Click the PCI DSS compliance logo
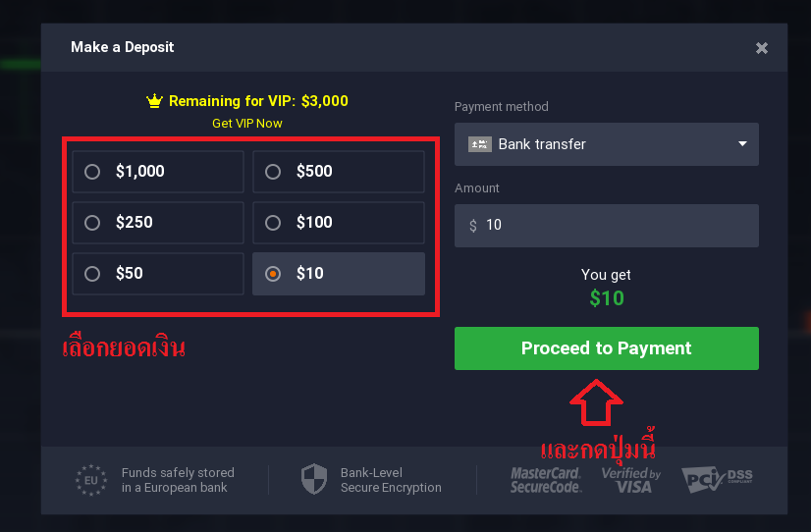 coord(717,480)
